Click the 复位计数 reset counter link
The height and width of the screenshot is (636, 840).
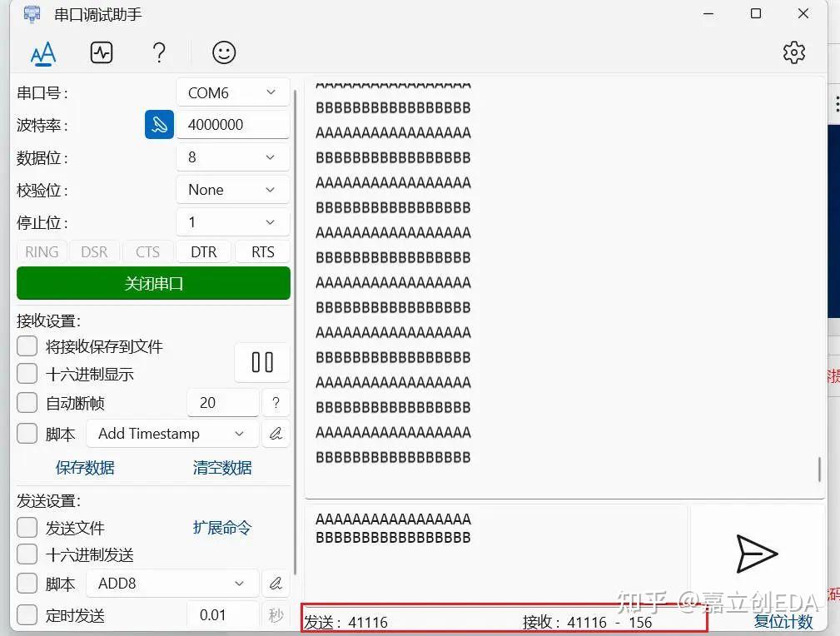783,621
